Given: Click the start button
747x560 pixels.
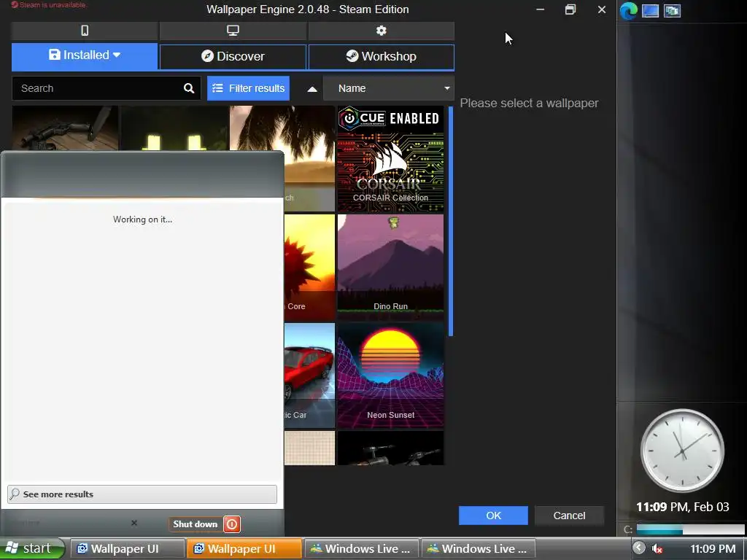Looking at the screenshot, I should [x=32, y=548].
